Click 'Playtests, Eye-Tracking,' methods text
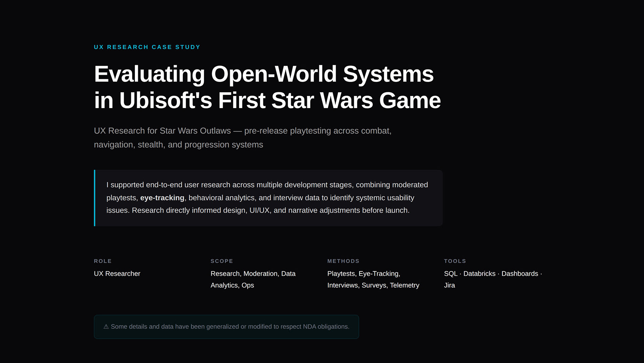The height and width of the screenshot is (363, 644). (364, 274)
